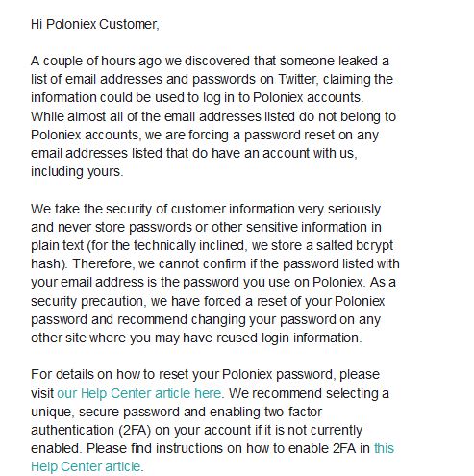Viewport: 474px width, 476px height.
Task: Click the line starting 'security precaution, we have forced'
Action: (x=208, y=301)
